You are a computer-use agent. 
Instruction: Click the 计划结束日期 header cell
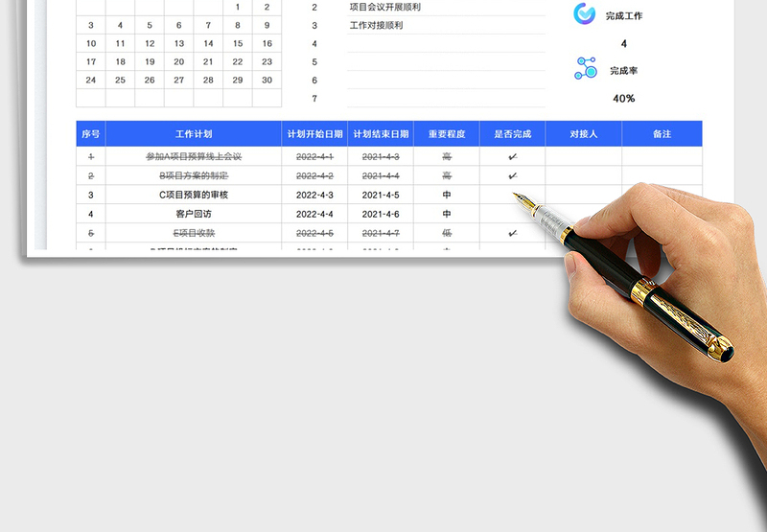pos(381,134)
